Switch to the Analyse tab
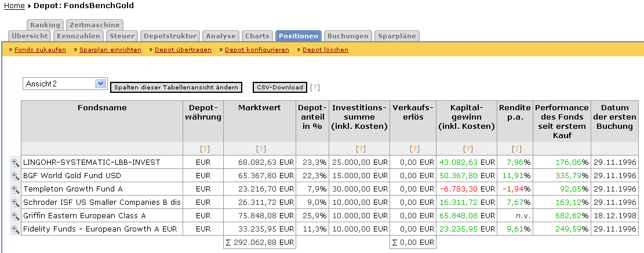644x253 pixels. click(x=221, y=36)
